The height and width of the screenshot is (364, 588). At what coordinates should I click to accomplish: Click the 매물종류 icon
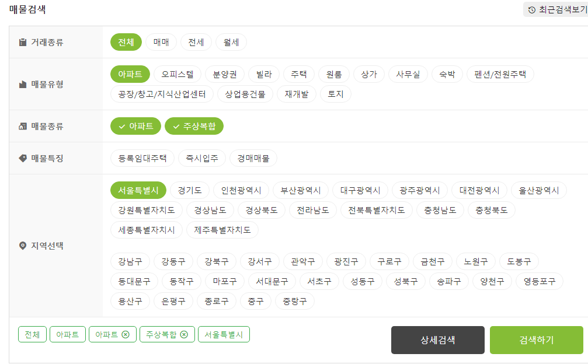coord(23,126)
